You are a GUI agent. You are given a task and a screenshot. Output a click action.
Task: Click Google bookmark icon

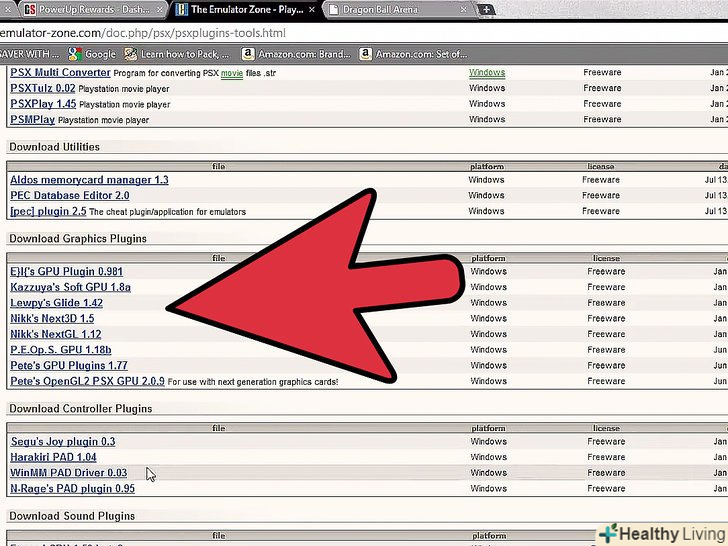point(74,54)
